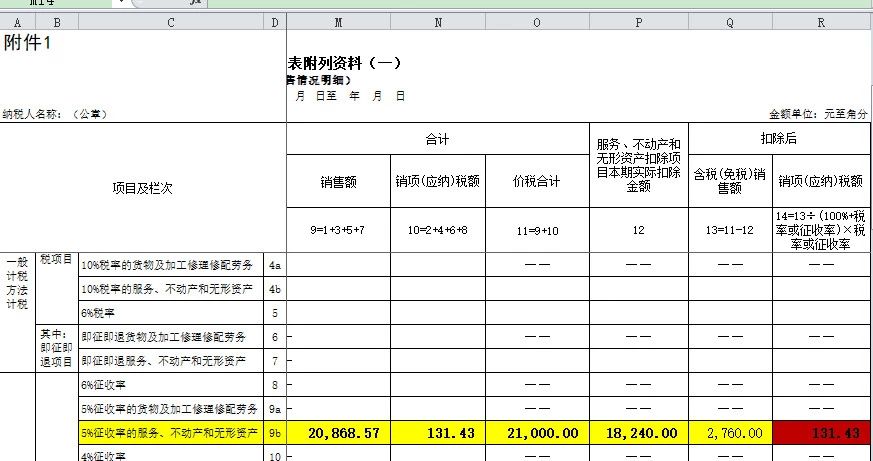Select column M header
This screenshot has height=461, width=873.
click(338, 22)
